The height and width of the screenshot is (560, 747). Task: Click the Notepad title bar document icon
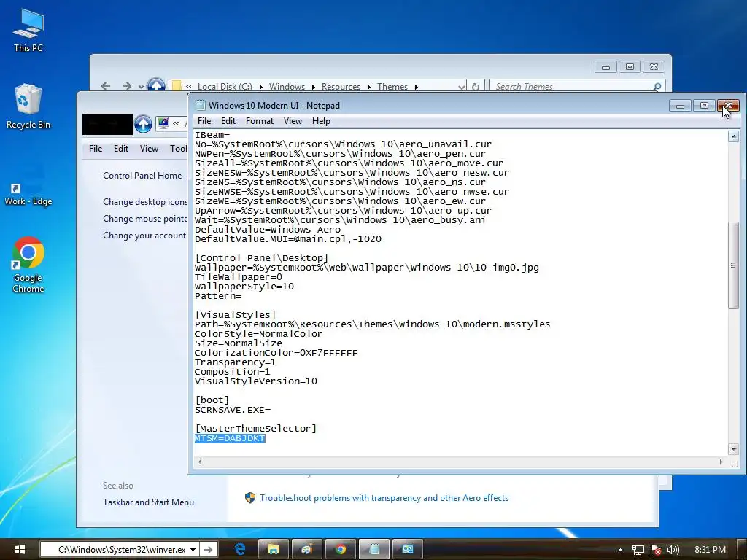[x=200, y=105]
